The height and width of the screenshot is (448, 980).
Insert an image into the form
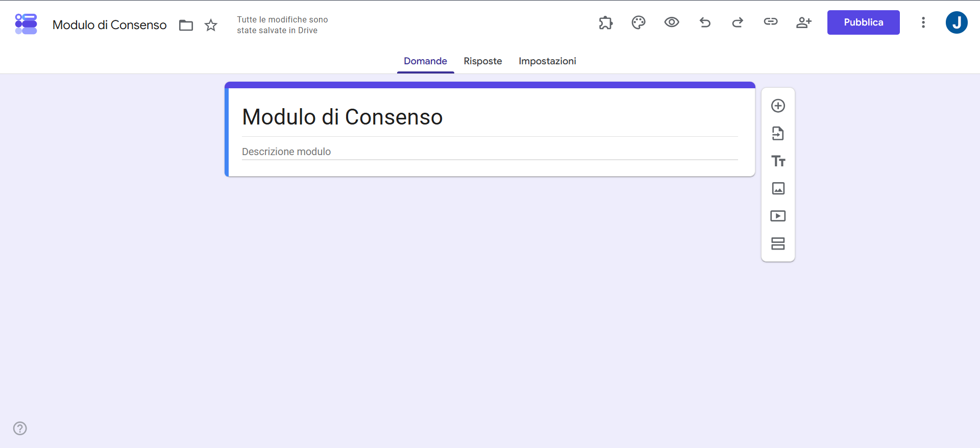coord(778,188)
